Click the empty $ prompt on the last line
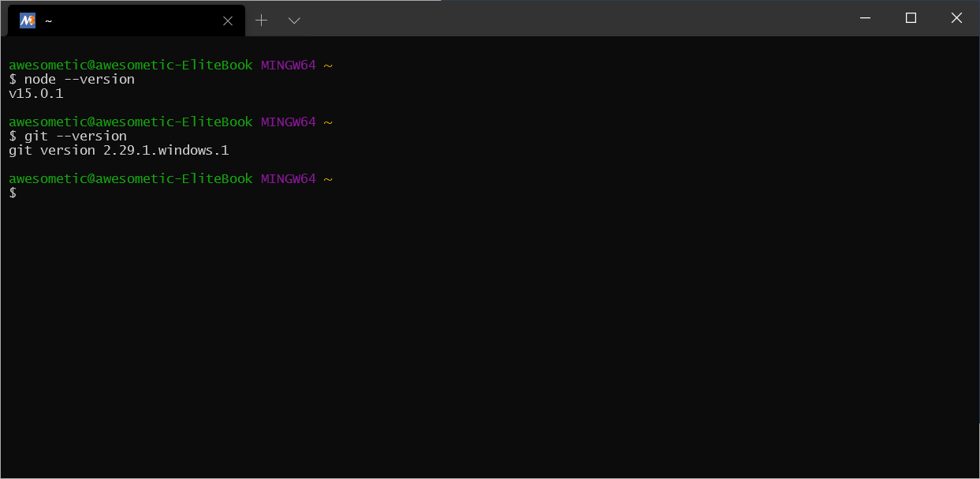 pos(13,193)
